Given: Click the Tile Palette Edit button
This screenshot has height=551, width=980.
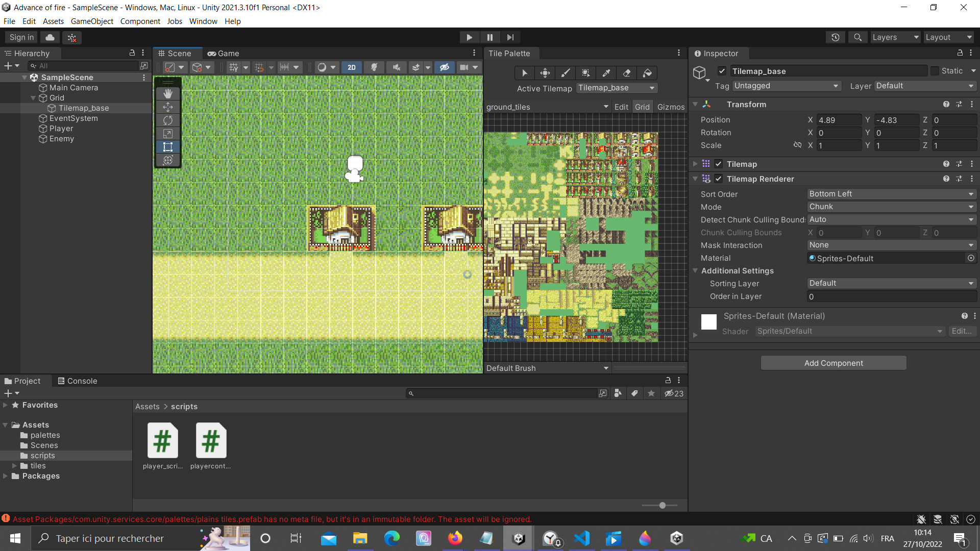Looking at the screenshot, I should click(621, 107).
